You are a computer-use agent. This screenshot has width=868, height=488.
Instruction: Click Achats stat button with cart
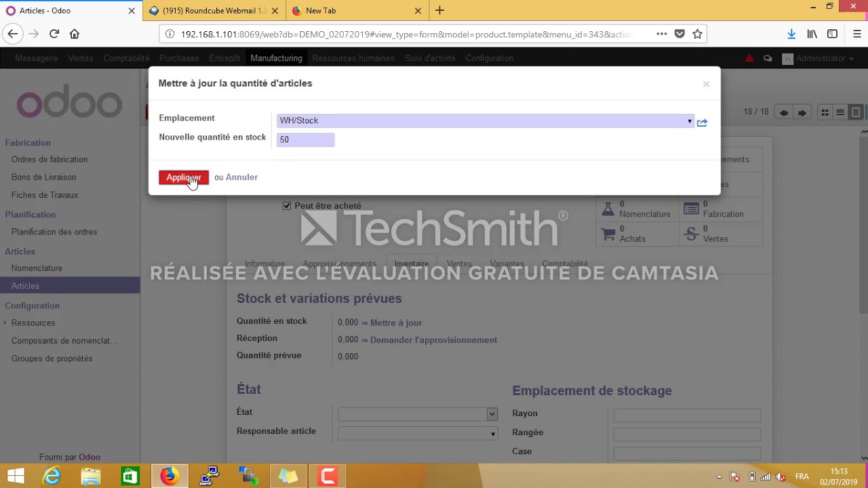(x=637, y=234)
